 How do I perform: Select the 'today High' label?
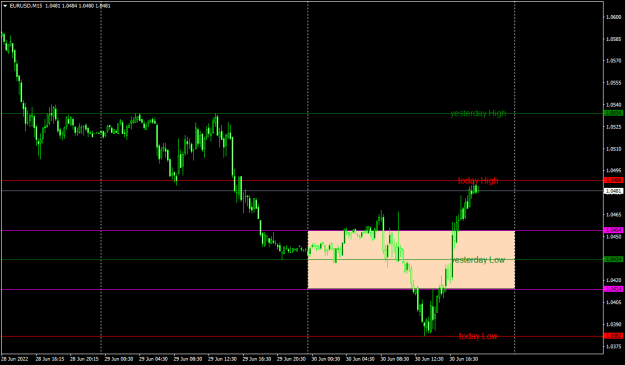click(478, 181)
